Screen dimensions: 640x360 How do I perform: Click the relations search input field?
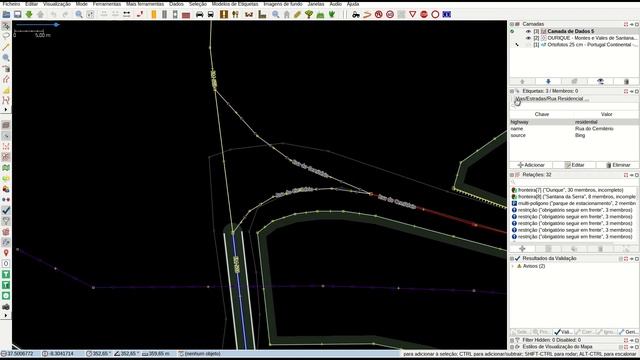pos(574,182)
